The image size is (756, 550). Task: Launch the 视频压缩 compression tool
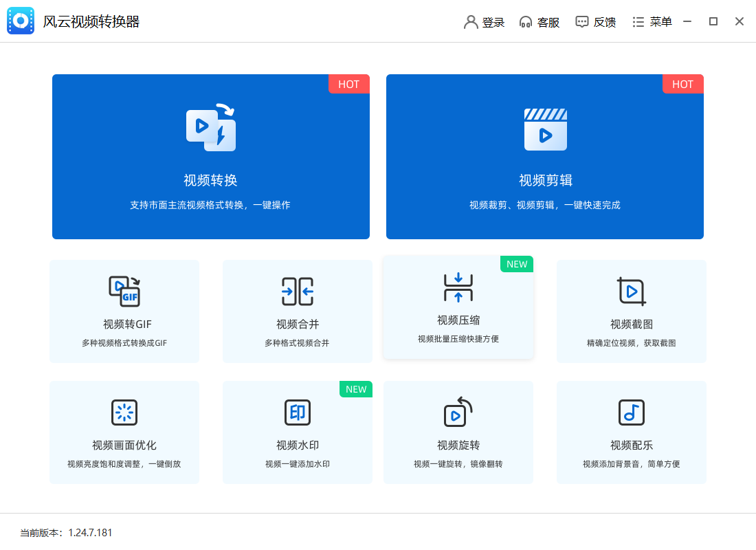pos(458,309)
